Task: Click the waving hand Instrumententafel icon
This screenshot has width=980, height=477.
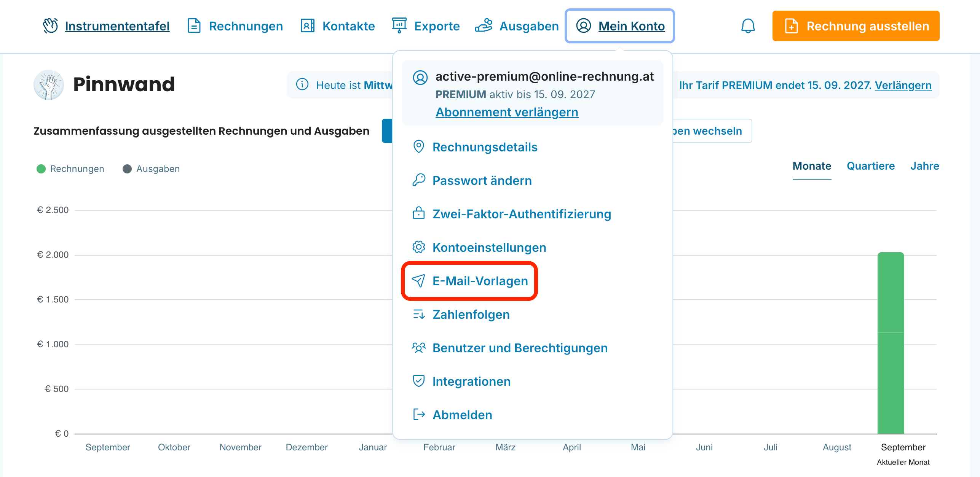Action: [50, 26]
